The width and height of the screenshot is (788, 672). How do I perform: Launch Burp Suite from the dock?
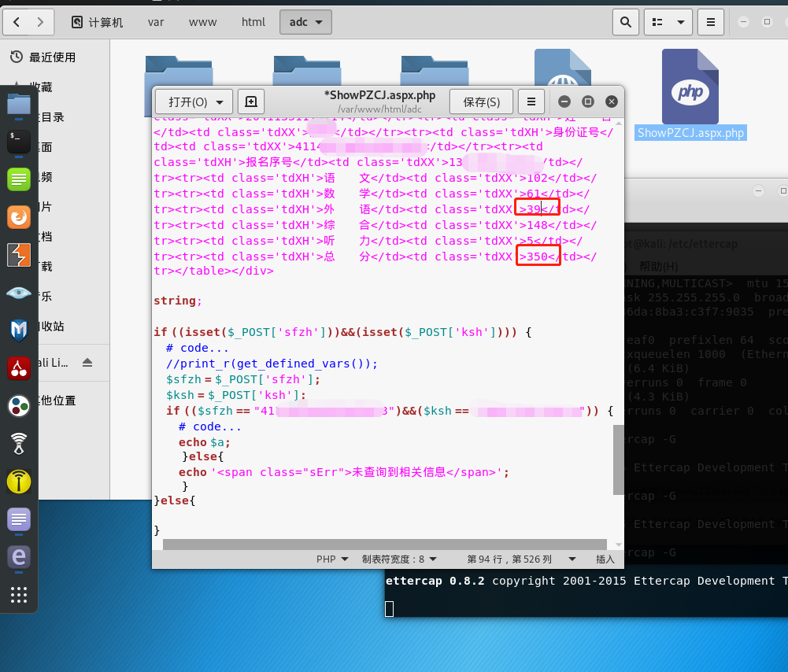[x=19, y=255]
